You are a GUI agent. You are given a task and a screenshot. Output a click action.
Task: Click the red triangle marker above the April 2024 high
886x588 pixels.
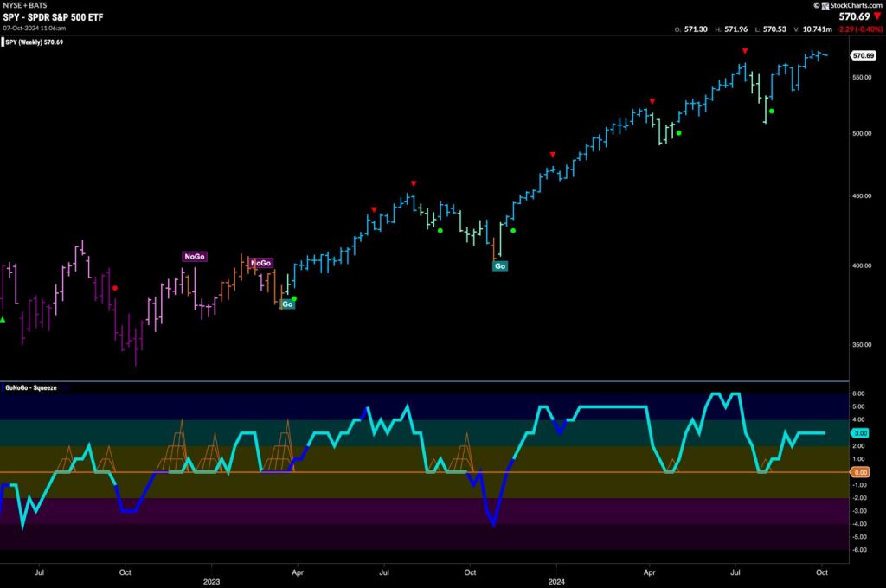pyautogui.click(x=652, y=101)
